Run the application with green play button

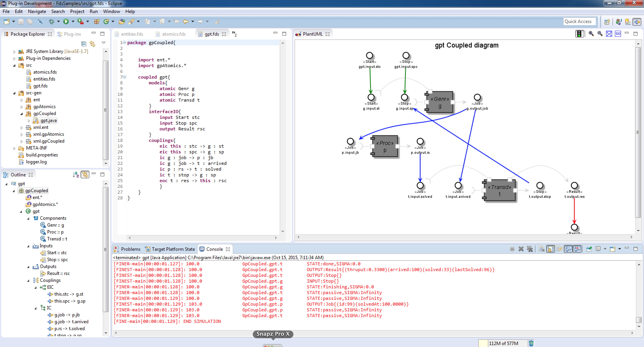tap(66, 22)
